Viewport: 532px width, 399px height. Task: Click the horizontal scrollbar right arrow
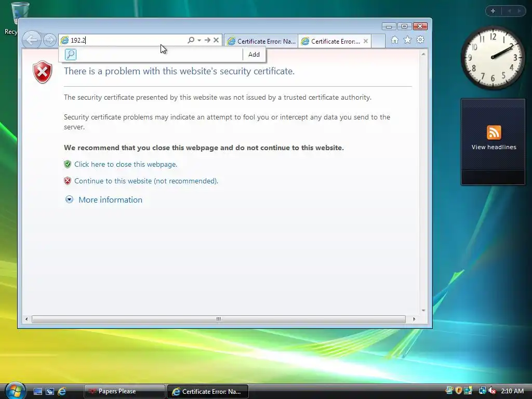[414, 319]
